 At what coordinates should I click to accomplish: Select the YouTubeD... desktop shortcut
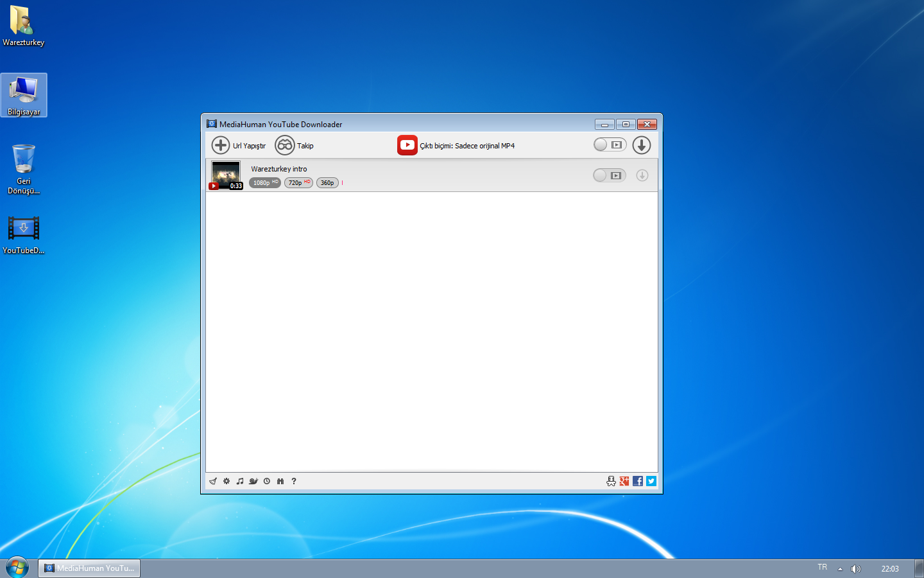[24, 234]
